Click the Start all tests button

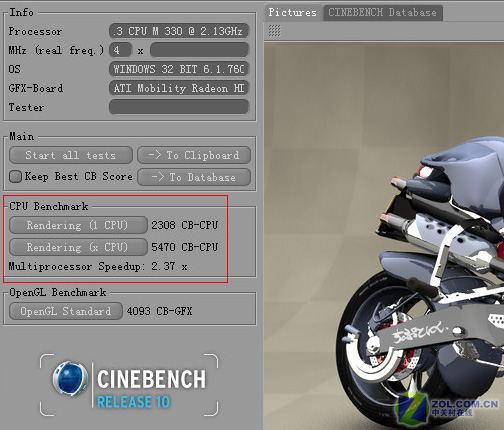tap(71, 155)
